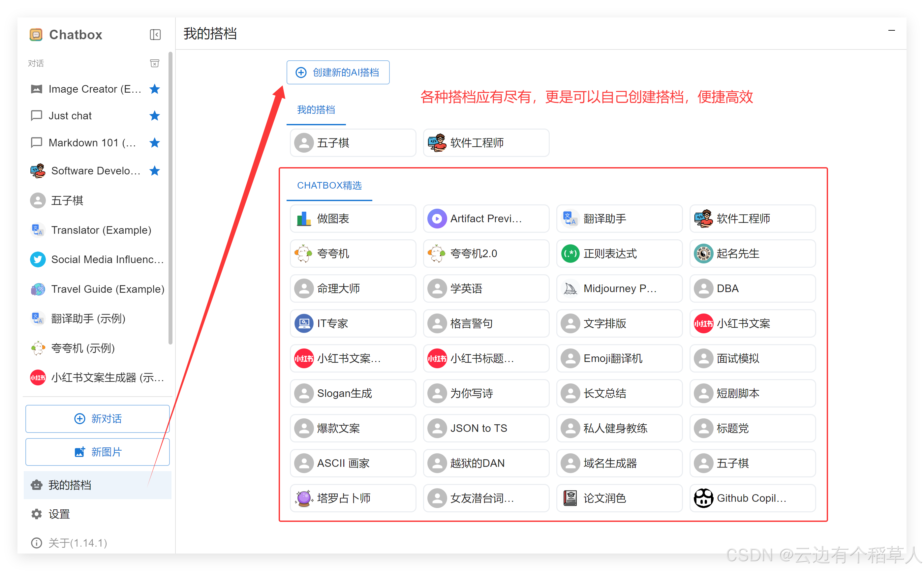The height and width of the screenshot is (571, 924).
Task: Select the 论文润色 partner
Action: 619,498
